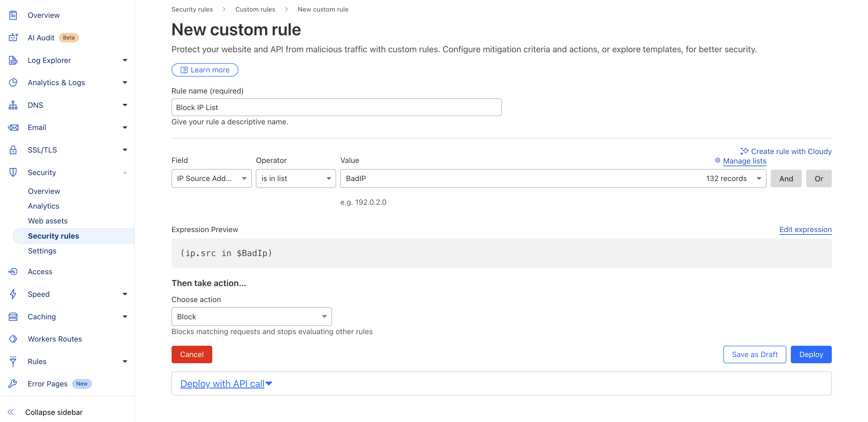Screen dimensions: 868x422
Task: Click the AI Audit robot icon
Action: pos(13,37)
